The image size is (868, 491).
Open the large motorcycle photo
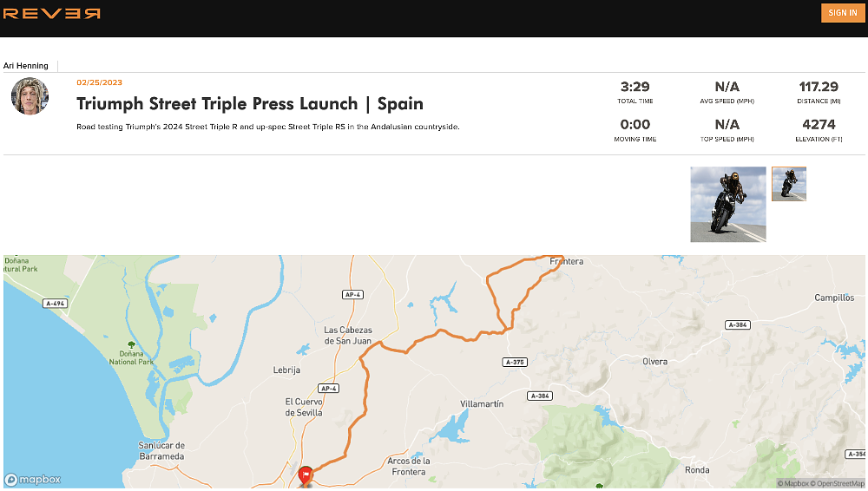coord(728,205)
